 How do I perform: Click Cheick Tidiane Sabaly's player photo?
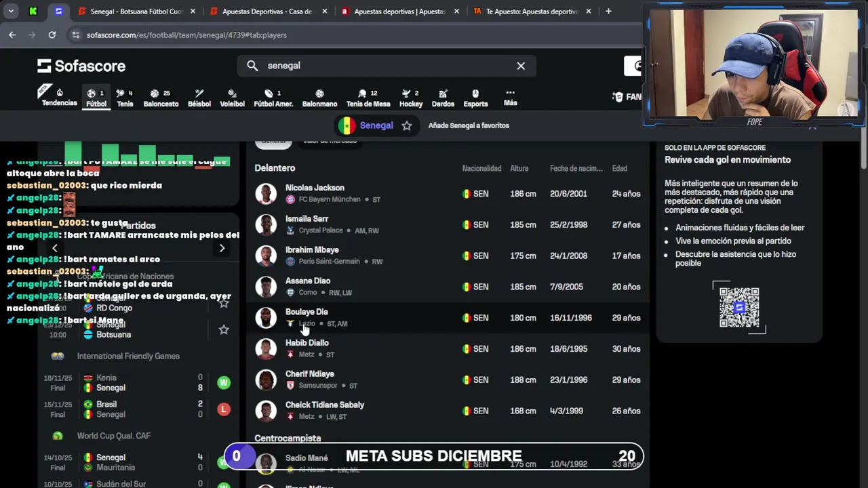266,411
